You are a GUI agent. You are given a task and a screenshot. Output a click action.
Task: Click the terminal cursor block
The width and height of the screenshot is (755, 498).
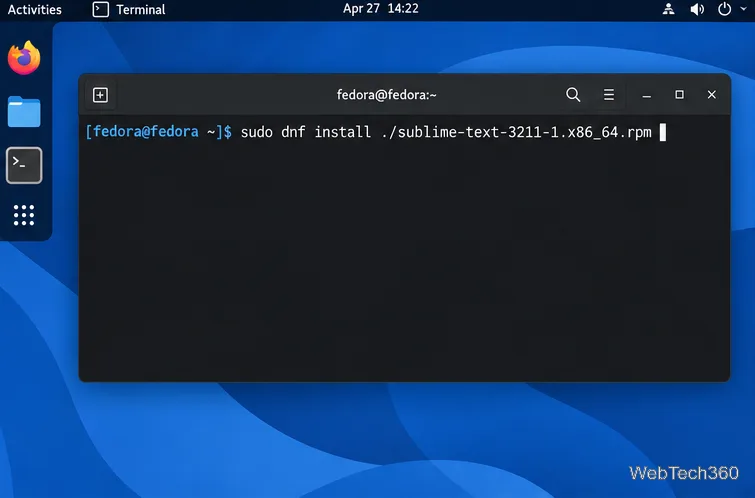(663, 132)
